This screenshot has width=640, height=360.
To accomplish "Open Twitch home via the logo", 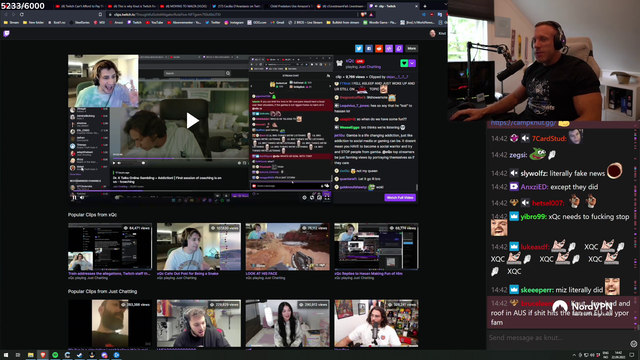I will pos(7,33).
